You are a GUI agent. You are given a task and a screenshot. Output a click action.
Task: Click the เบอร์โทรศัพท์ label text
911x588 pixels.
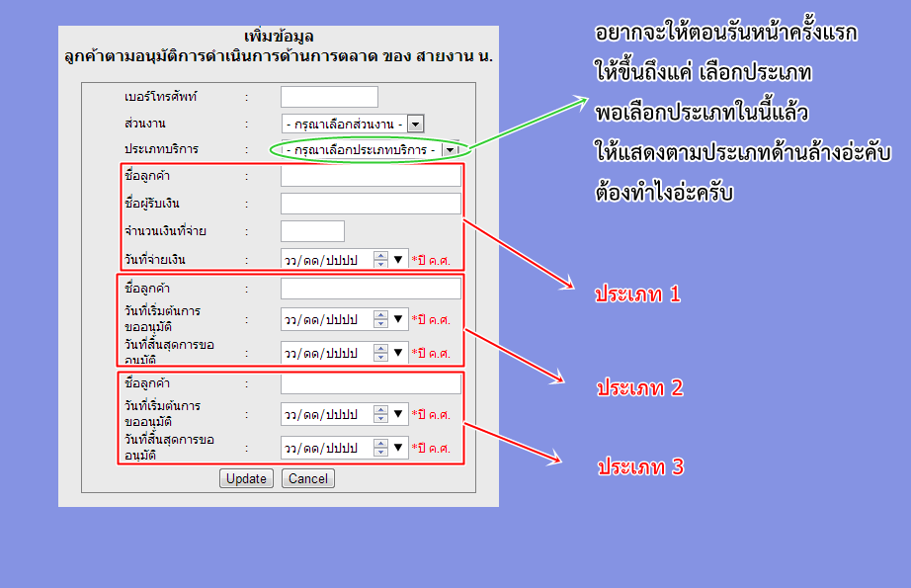coord(161,97)
